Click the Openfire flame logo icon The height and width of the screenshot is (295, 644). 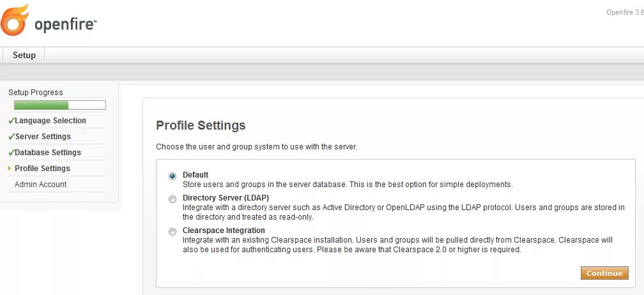[x=15, y=20]
